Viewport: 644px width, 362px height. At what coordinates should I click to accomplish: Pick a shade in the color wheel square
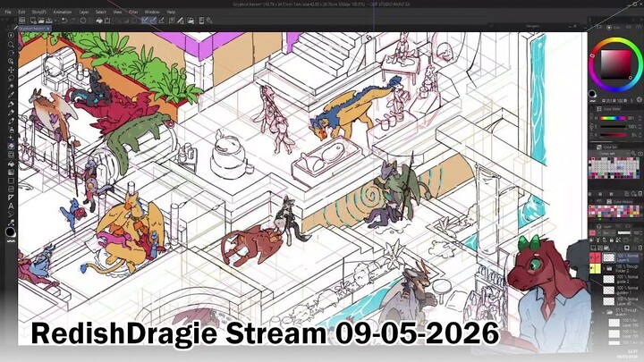pos(615,64)
